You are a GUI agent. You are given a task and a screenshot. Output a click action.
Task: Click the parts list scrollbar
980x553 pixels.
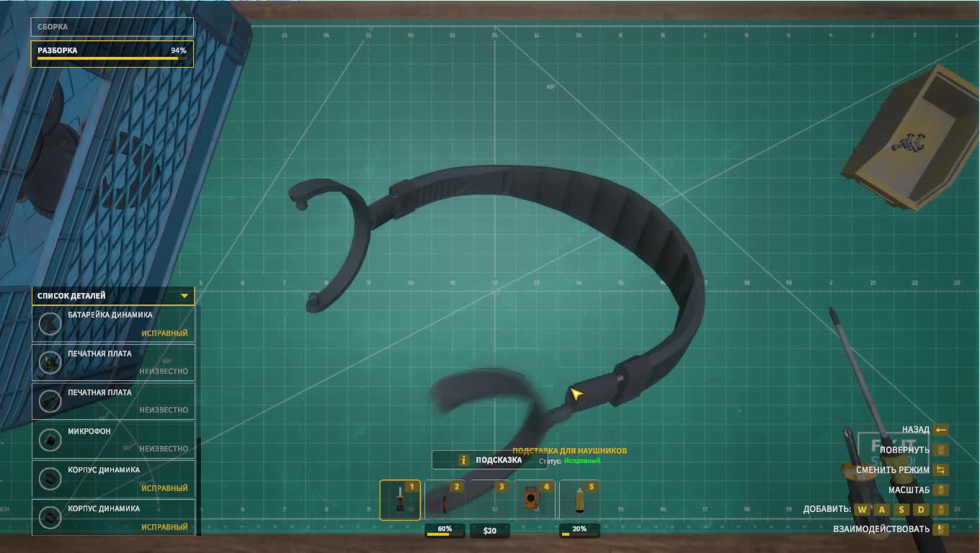click(198, 485)
